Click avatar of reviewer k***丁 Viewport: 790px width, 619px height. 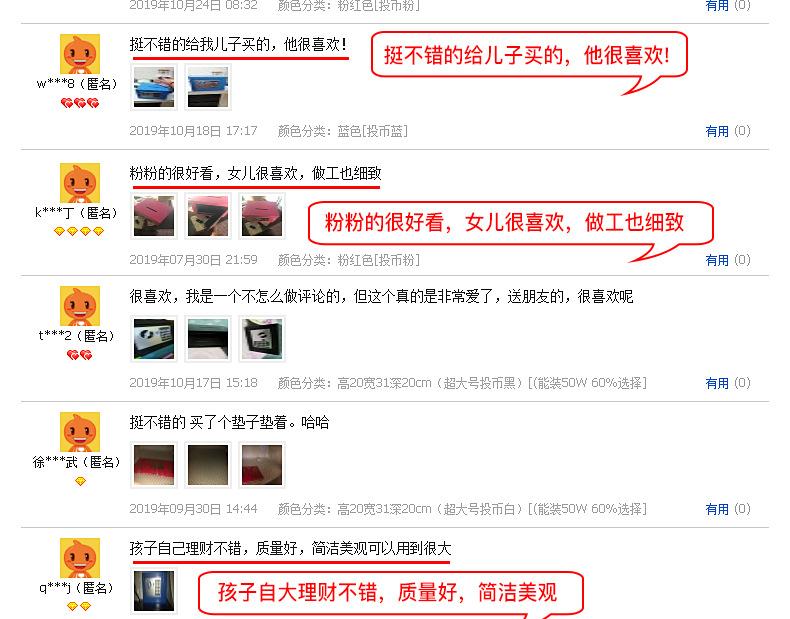point(80,183)
